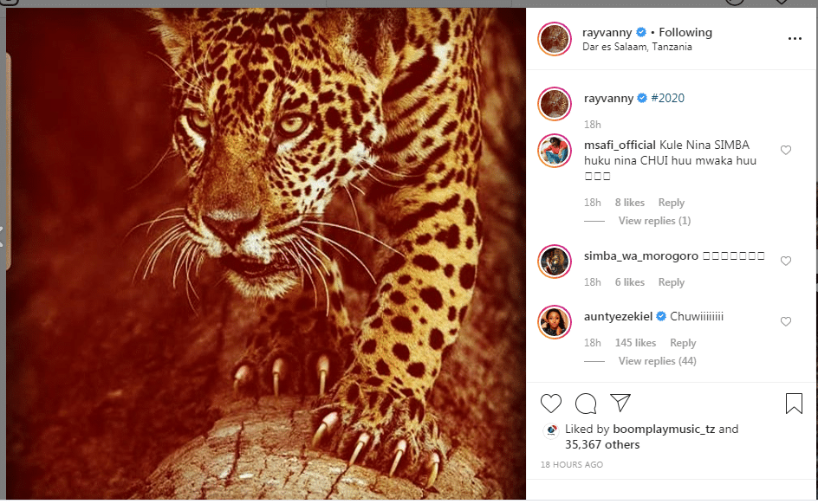Open the three-dots more options menu
The image size is (818, 504).
tap(795, 39)
